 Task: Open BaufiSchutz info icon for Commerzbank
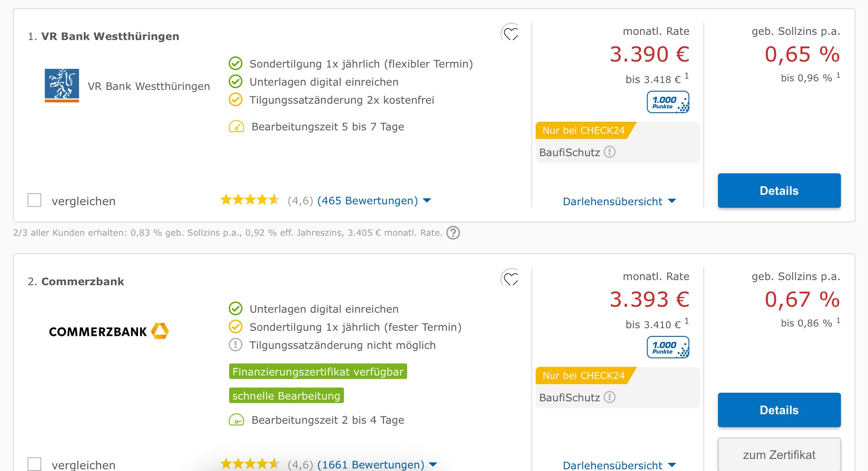pos(610,397)
